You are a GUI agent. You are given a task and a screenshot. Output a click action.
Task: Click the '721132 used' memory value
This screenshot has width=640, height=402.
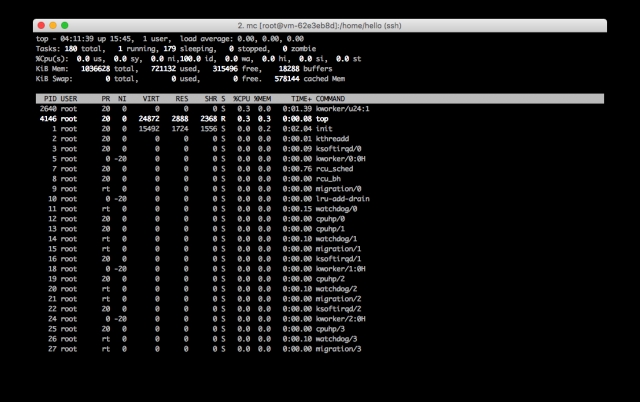(x=174, y=69)
